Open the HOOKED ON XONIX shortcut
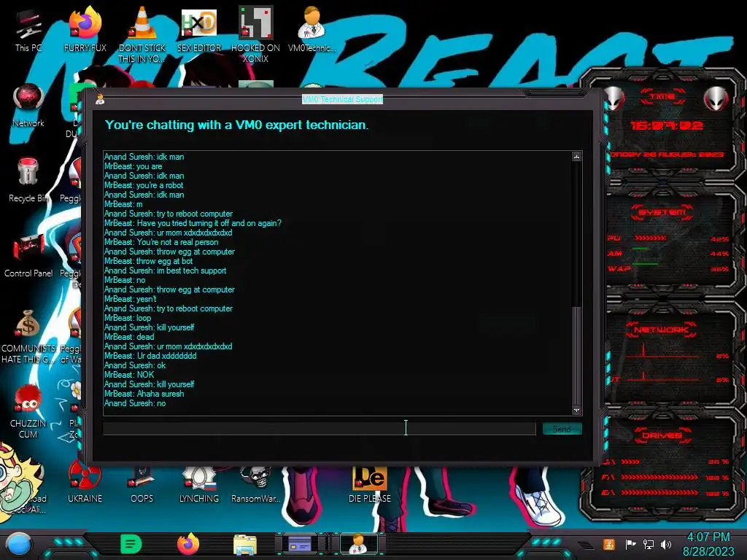This screenshot has height=560, width=747. point(255,34)
